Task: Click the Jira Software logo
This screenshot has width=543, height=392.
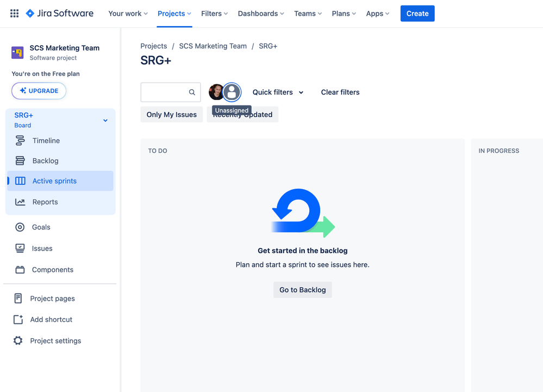Action: (x=60, y=14)
